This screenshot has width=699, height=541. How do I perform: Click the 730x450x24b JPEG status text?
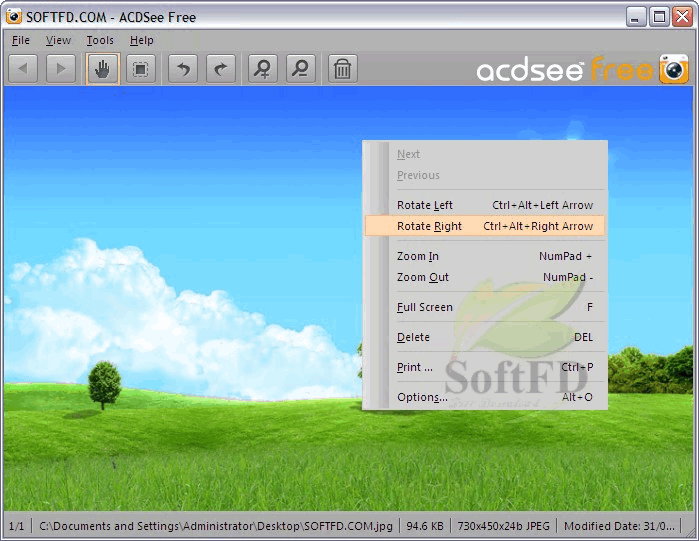point(503,526)
